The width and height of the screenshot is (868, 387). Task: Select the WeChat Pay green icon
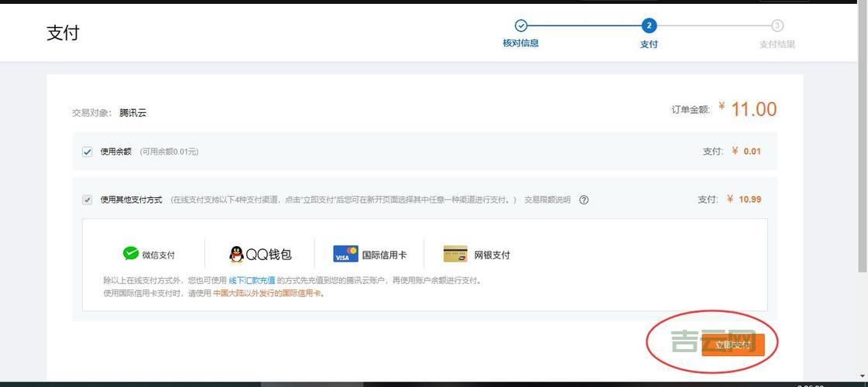click(131, 254)
